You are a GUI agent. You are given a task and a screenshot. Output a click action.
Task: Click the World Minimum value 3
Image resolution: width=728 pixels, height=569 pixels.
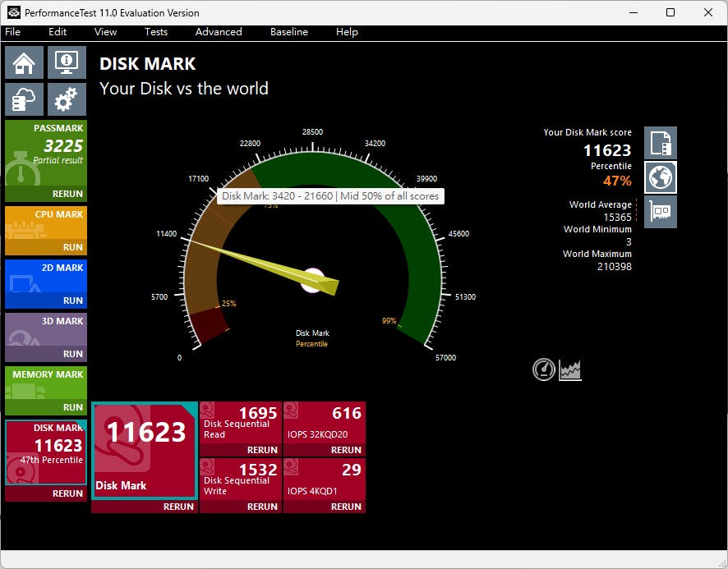(x=629, y=241)
